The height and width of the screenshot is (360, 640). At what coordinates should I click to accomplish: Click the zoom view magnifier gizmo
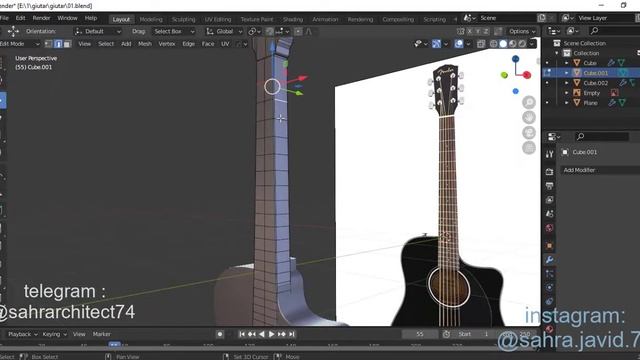pyautogui.click(x=529, y=102)
